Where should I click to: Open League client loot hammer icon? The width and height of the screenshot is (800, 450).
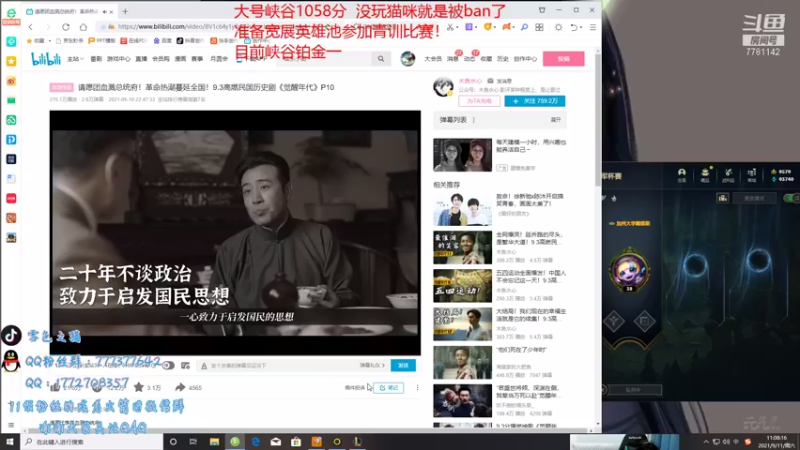click(729, 175)
